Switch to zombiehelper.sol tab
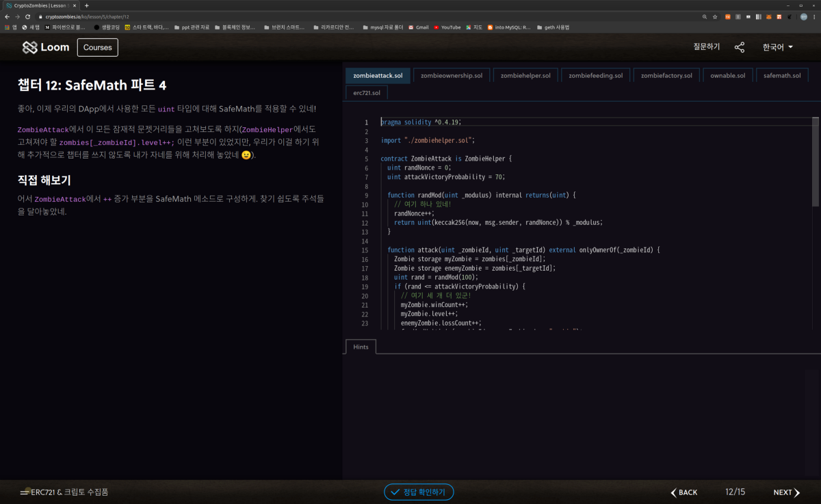Screen dimensions: 821x504 (525, 75)
